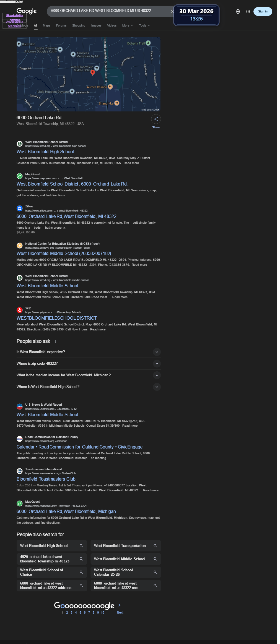Click the Share icon under the map

(x=156, y=119)
